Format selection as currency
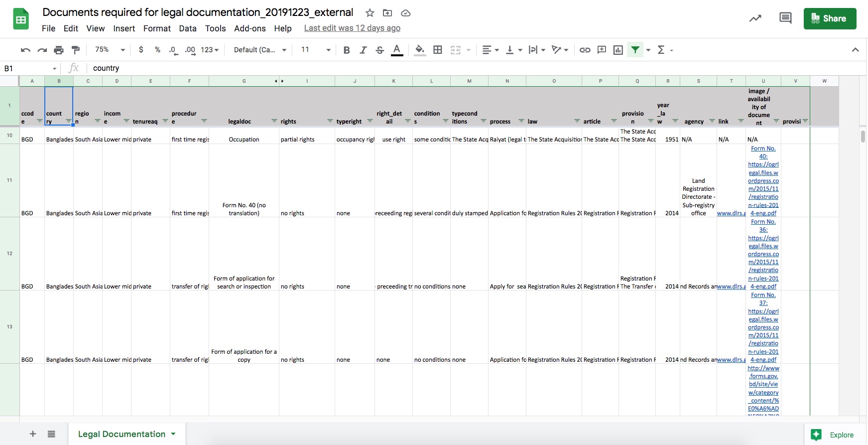 tap(141, 50)
